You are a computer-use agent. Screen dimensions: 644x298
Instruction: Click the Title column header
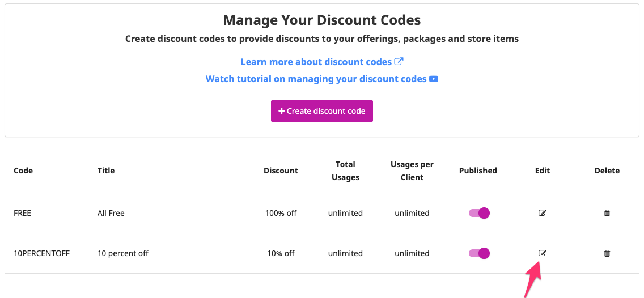tap(106, 171)
